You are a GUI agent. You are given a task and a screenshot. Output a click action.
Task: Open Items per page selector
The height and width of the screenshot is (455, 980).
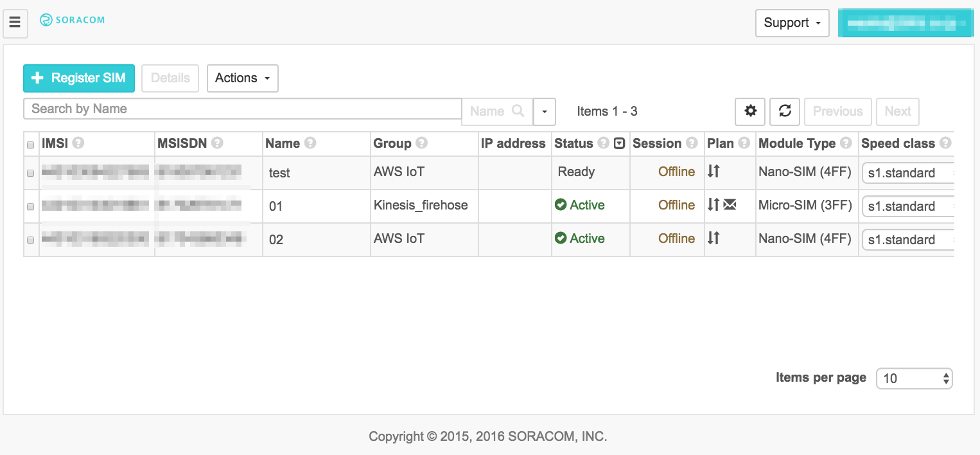click(914, 379)
